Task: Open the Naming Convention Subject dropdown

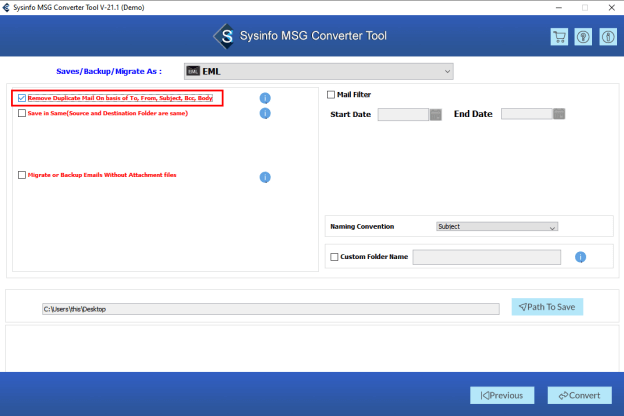Action: (497, 227)
